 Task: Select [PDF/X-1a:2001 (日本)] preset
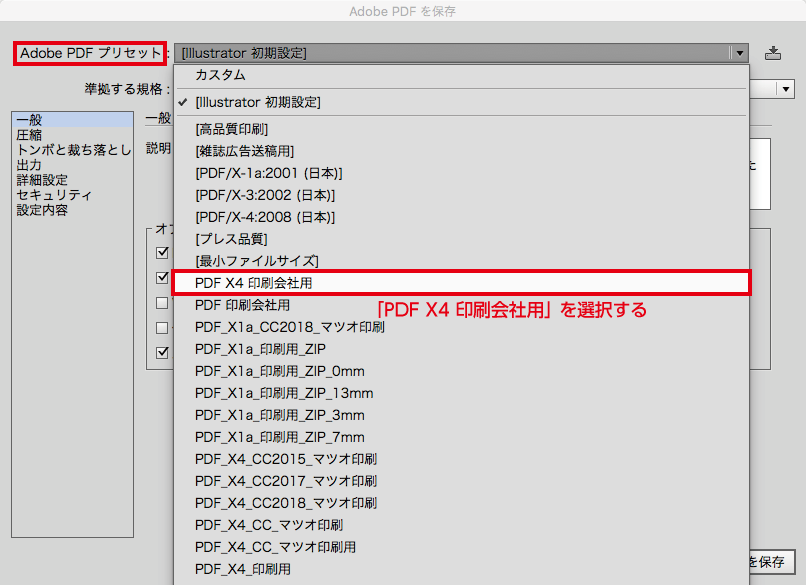tap(461, 173)
